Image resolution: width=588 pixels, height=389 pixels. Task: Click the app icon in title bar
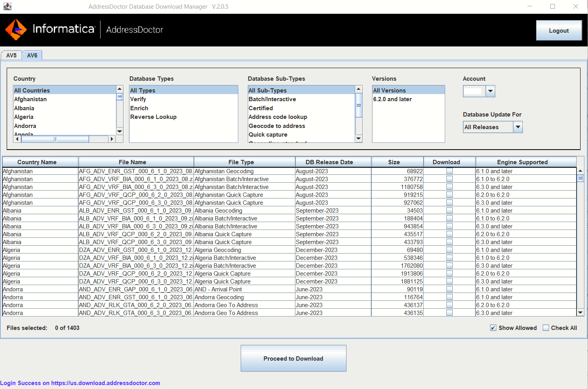pyautogui.click(x=7, y=6)
